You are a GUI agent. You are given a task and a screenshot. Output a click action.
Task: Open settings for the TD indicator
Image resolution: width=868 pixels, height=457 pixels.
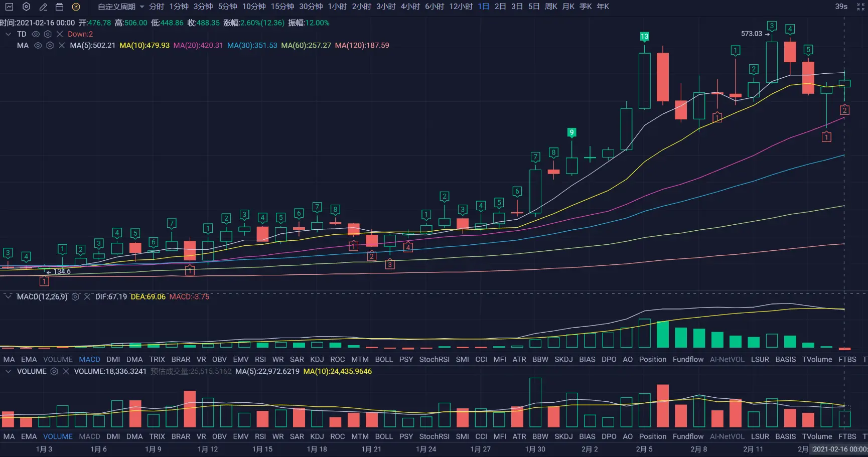tap(48, 34)
